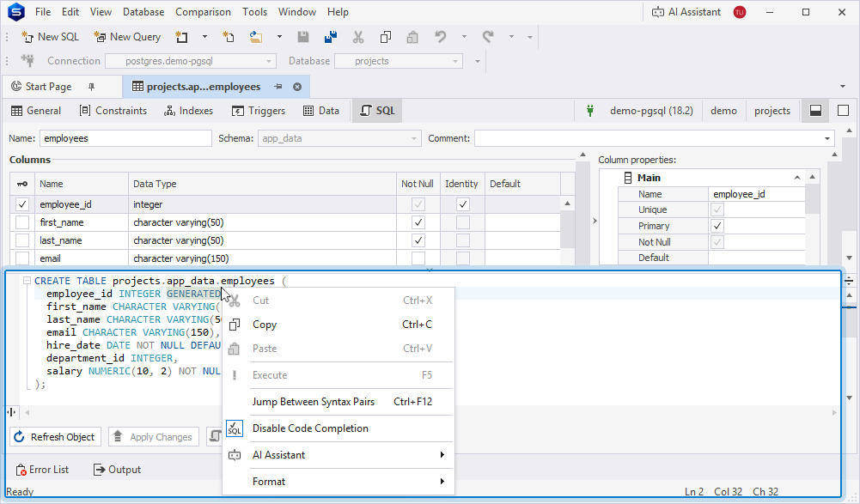Open the Tools menu
This screenshot has height=504, width=860.
pos(254,12)
